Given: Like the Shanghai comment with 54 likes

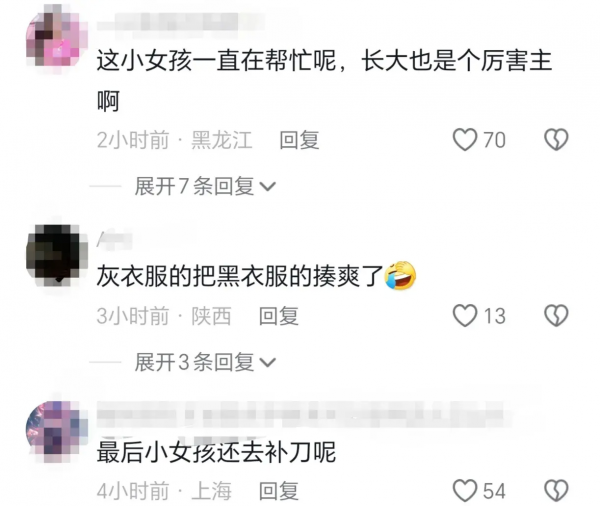Looking at the screenshot, I should [x=465, y=490].
